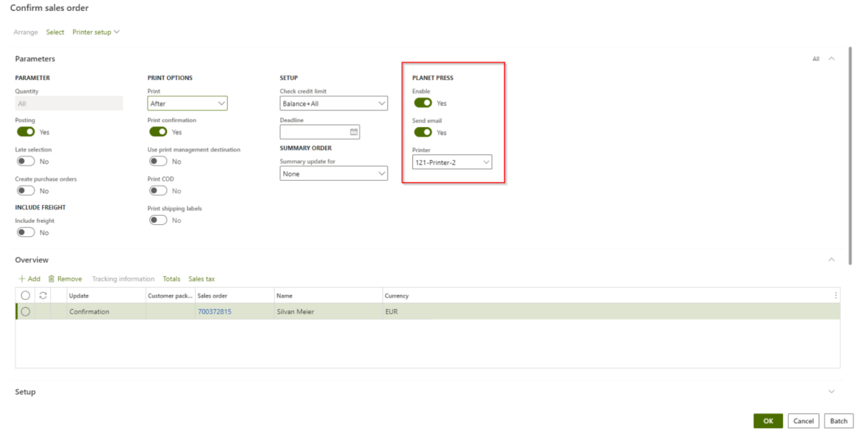The image size is (868, 431).
Task: Expand the Setup section at bottom
Action: pyautogui.click(x=831, y=392)
